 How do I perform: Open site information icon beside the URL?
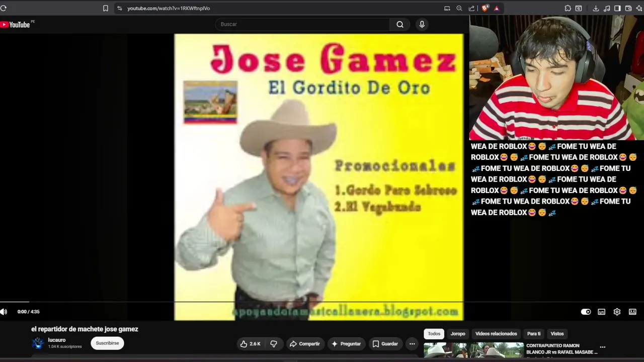119,8
